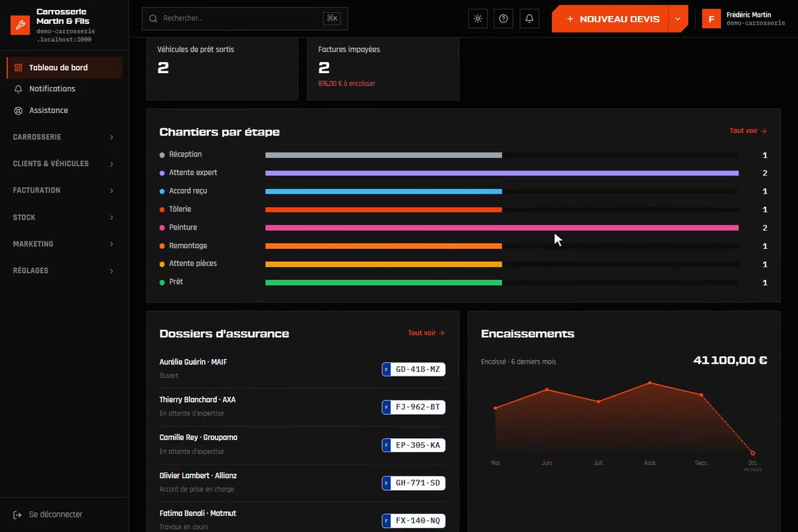Screen dimensions: 798x532
Task: Expand the Carrosserie sidebar section
Action: pos(64,137)
